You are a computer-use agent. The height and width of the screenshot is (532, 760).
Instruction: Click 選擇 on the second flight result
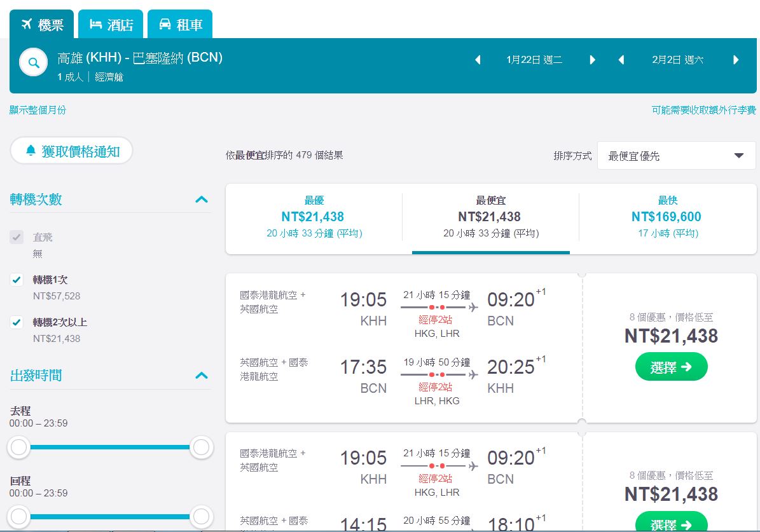(x=672, y=522)
